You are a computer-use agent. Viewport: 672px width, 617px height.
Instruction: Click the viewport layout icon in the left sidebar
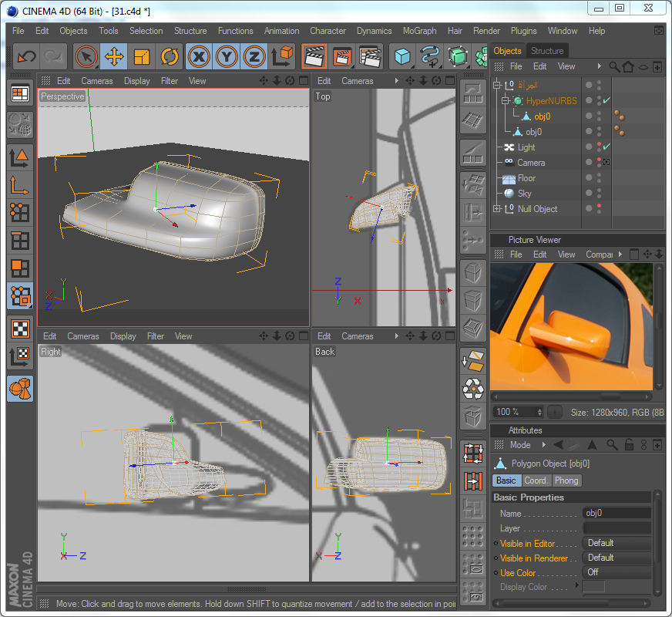pyautogui.click(x=20, y=93)
